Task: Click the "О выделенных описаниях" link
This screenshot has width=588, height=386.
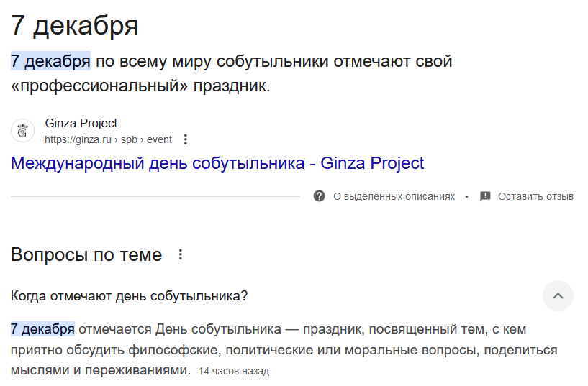Action: [394, 196]
